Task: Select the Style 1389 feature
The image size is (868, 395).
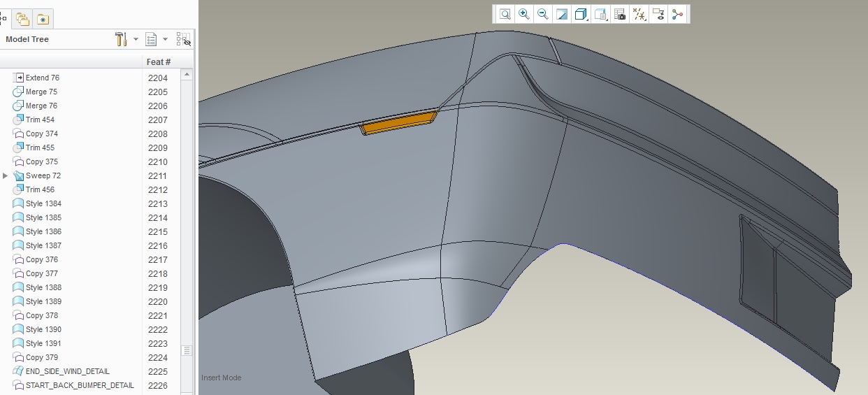Action: [43, 301]
